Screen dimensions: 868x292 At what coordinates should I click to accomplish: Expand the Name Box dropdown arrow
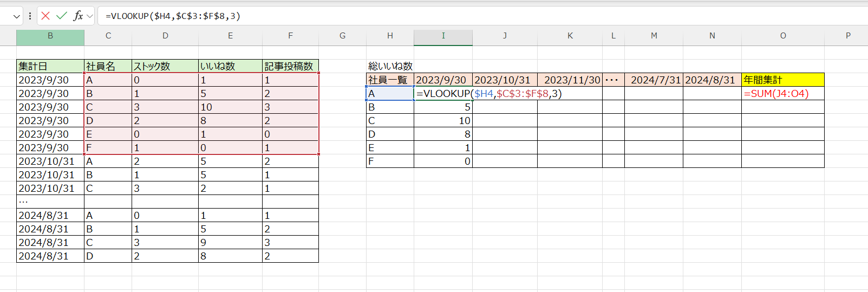(16, 16)
